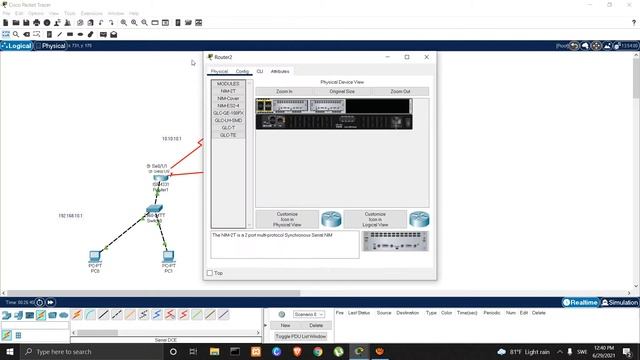Open the CLI tab in Router2
This screenshot has height=360, width=640.
tap(260, 71)
